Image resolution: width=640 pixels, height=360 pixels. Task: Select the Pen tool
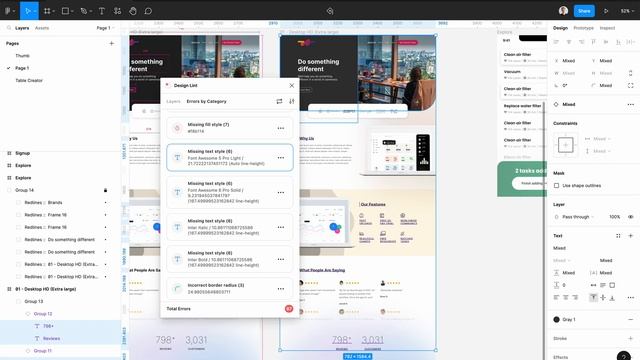point(84,11)
